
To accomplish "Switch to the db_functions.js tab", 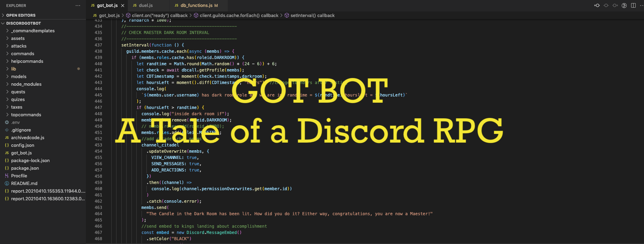I will point(196,6).
